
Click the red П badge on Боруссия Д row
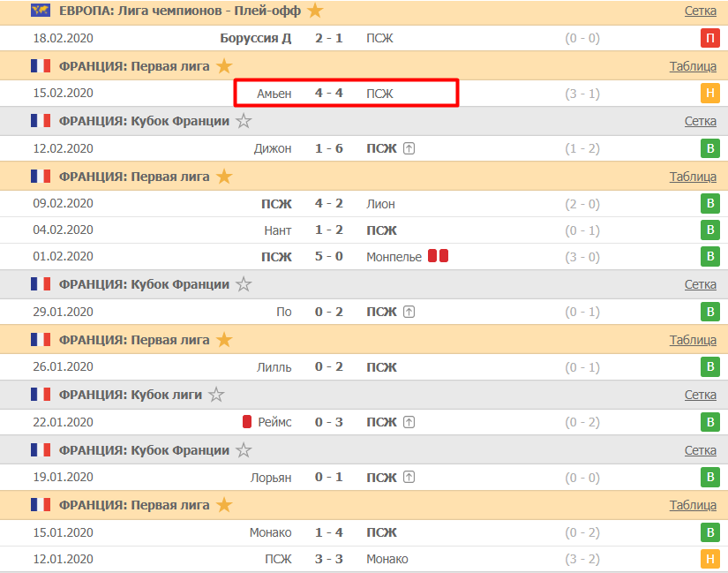pyautogui.click(x=709, y=38)
